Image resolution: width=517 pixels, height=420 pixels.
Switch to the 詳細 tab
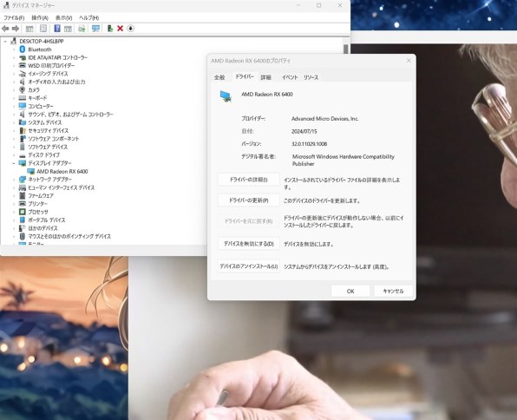click(265, 77)
